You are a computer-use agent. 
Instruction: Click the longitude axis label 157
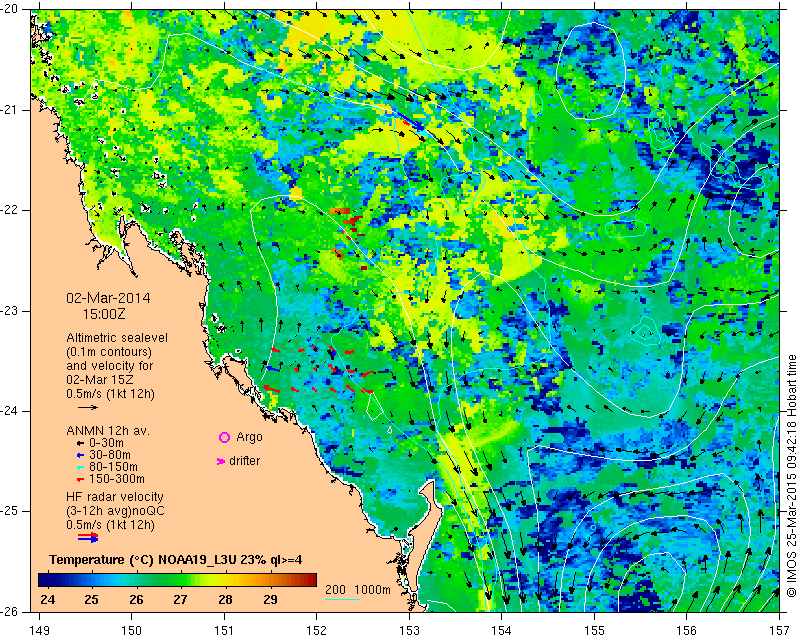point(780,631)
